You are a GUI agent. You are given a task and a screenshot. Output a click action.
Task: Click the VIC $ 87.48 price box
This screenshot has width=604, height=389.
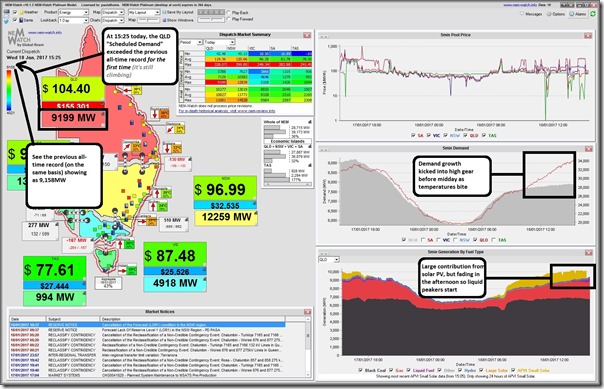coord(175,255)
